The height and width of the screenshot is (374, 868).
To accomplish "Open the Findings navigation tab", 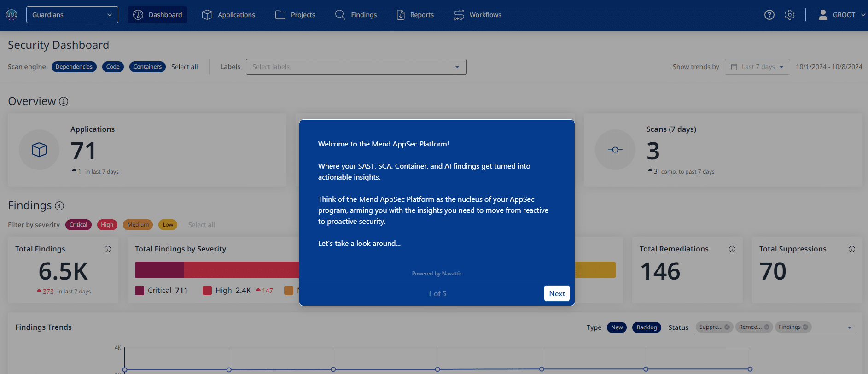I will pyautogui.click(x=356, y=15).
